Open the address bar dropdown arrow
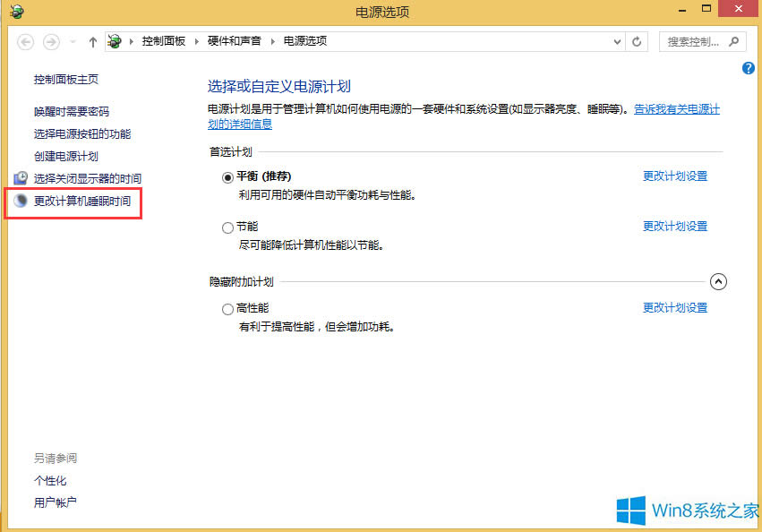The width and height of the screenshot is (762, 532). [618, 41]
